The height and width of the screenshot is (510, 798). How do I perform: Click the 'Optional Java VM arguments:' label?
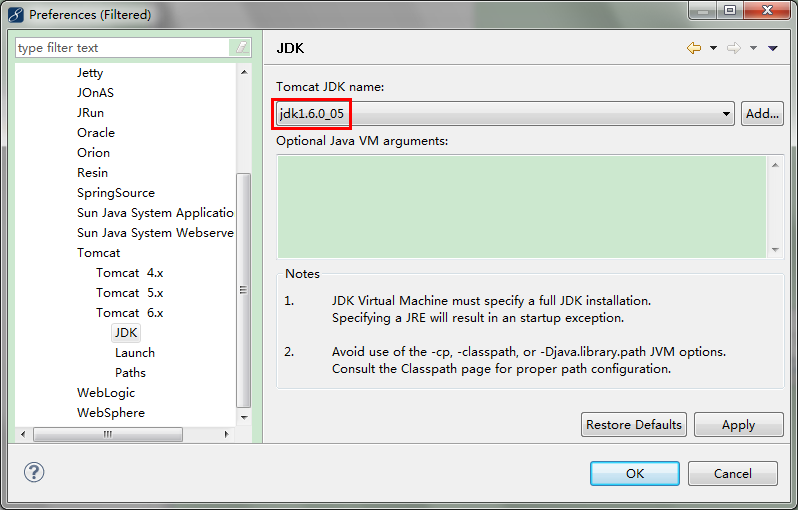(362, 141)
